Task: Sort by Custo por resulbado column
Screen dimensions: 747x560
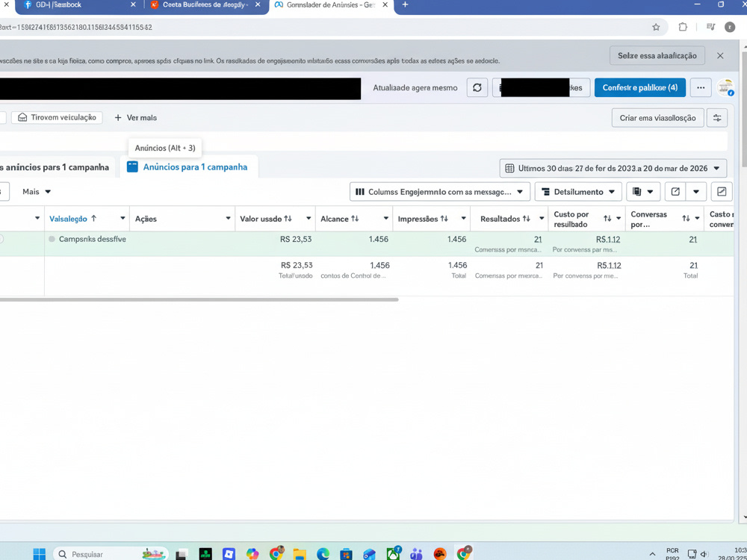Action: [x=582, y=219]
